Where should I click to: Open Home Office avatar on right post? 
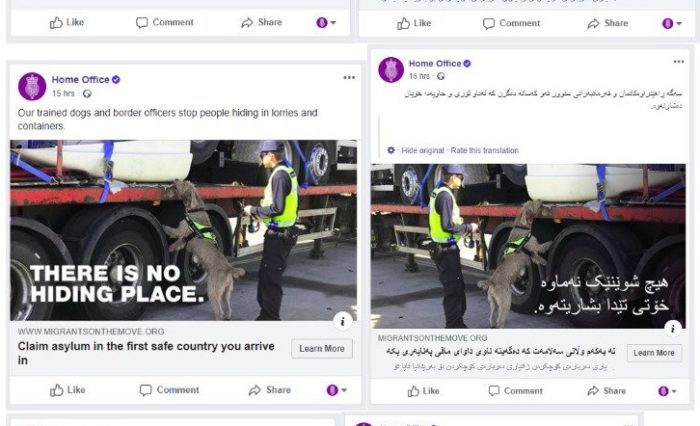pyautogui.click(x=391, y=70)
